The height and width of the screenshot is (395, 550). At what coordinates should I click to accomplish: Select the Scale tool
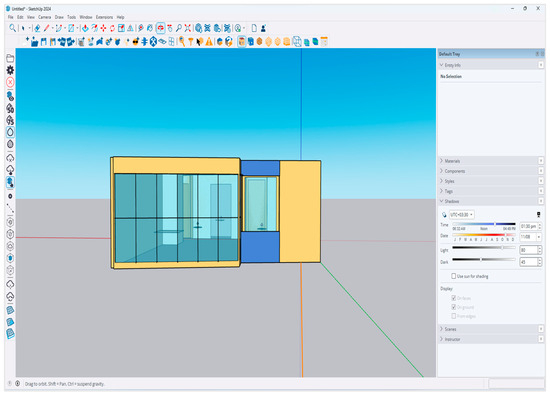click(121, 28)
